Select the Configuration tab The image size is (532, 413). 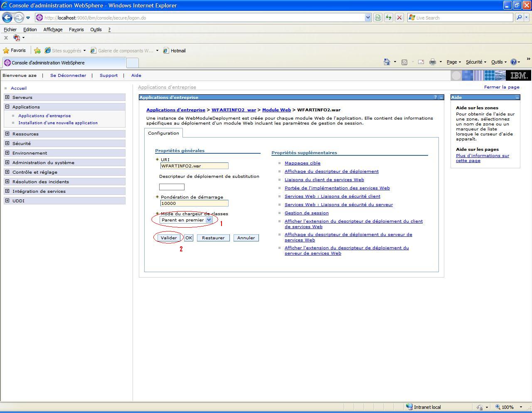click(x=163, y=133)
